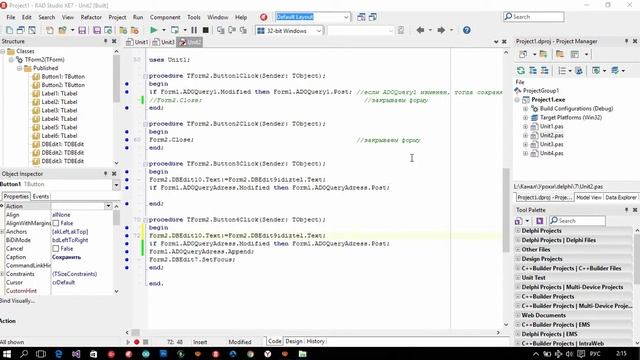Viewport: 640px width, 360px height.
Task: Expand the Unit1.pas node in Project Manager
Action: click(x=526, y=127)
